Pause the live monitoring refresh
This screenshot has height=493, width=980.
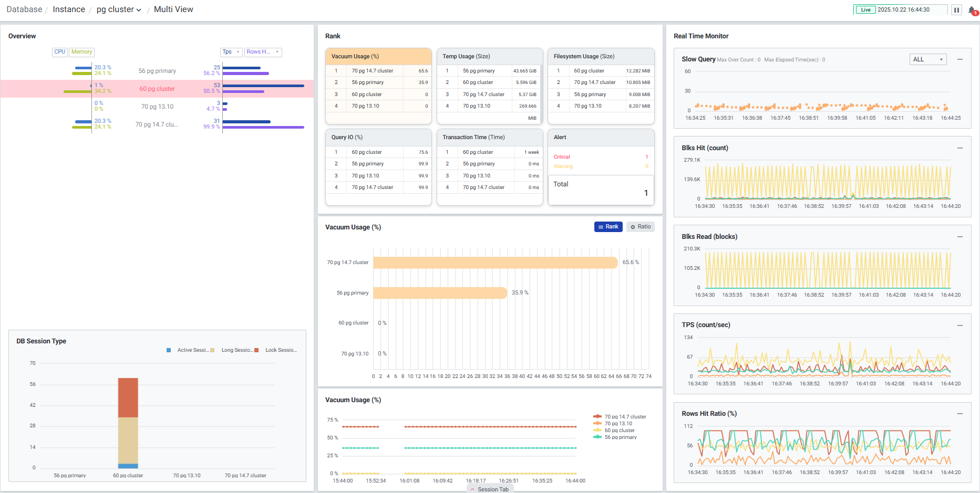(956, 10)
